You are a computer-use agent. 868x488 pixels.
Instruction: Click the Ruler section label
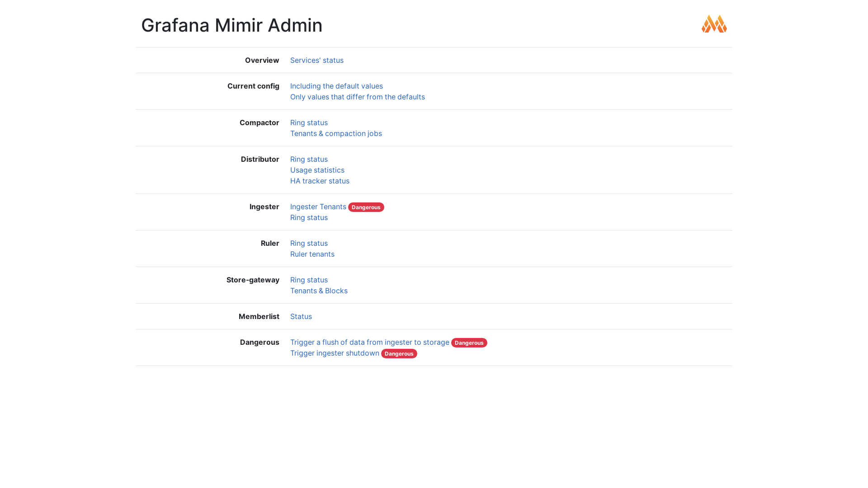click(x=270, y=243)
